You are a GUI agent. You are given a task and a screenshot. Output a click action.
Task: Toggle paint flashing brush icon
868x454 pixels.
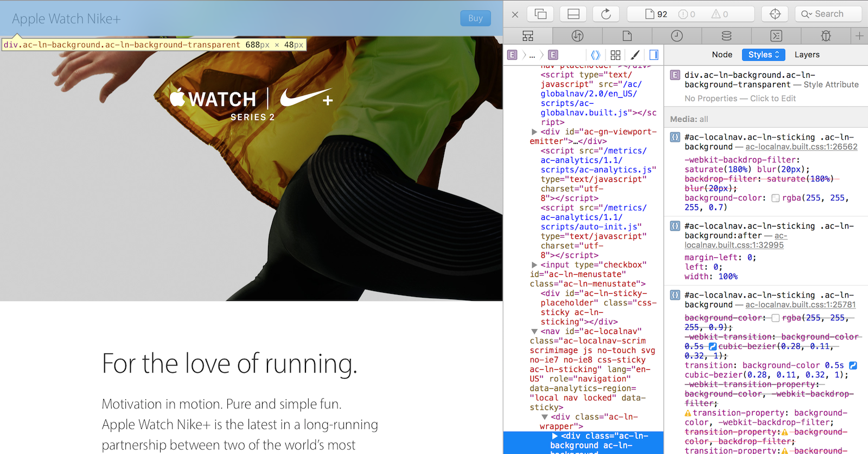point(635,55)
